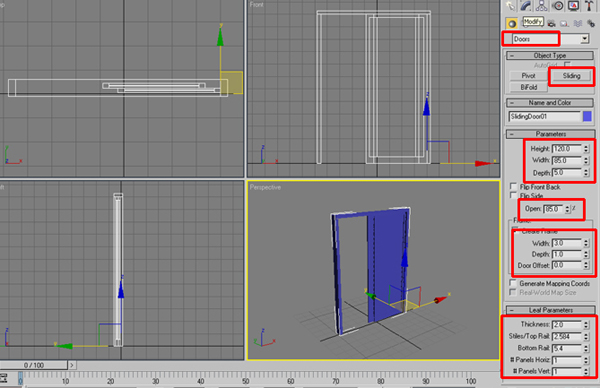Open the Hierarchy panel icon
The image size is (600, 388).
pyautogui.click(x=541, y=6)
